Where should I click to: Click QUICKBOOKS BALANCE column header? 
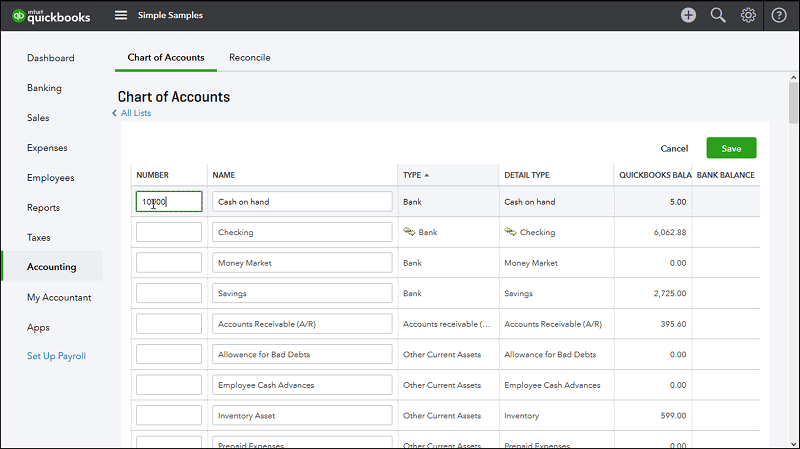tap(655, 175)
